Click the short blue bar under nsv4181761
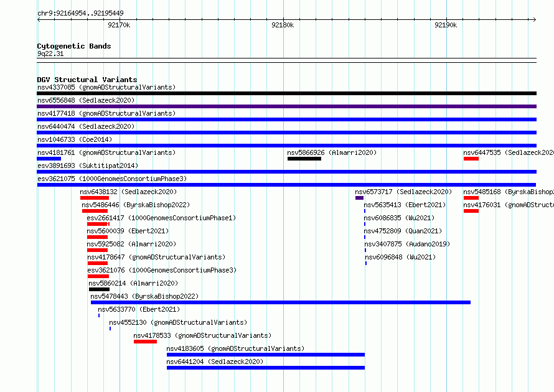This screenshot has height=392, width=554. tap(49, 159)
